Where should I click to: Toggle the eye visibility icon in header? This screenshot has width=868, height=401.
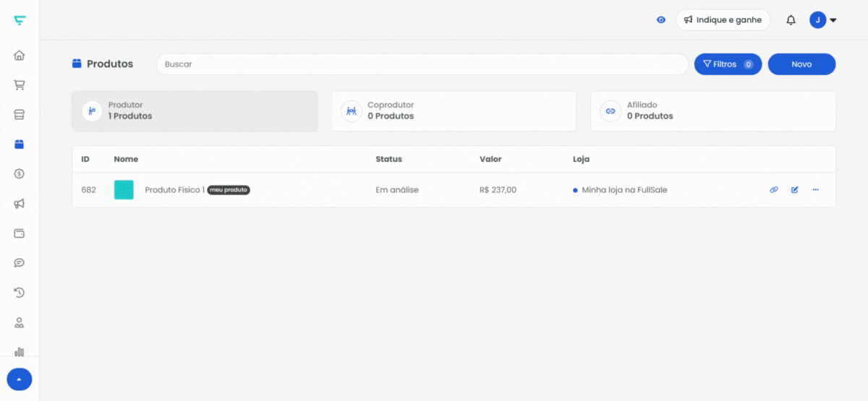(661, 20)
